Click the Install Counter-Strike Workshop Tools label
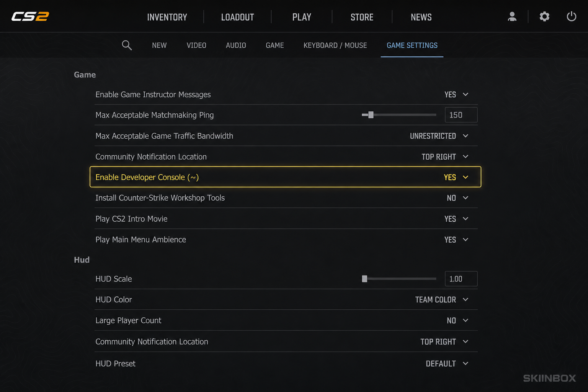Viewport: 588px width, 392px height. [x=160, y=198]
